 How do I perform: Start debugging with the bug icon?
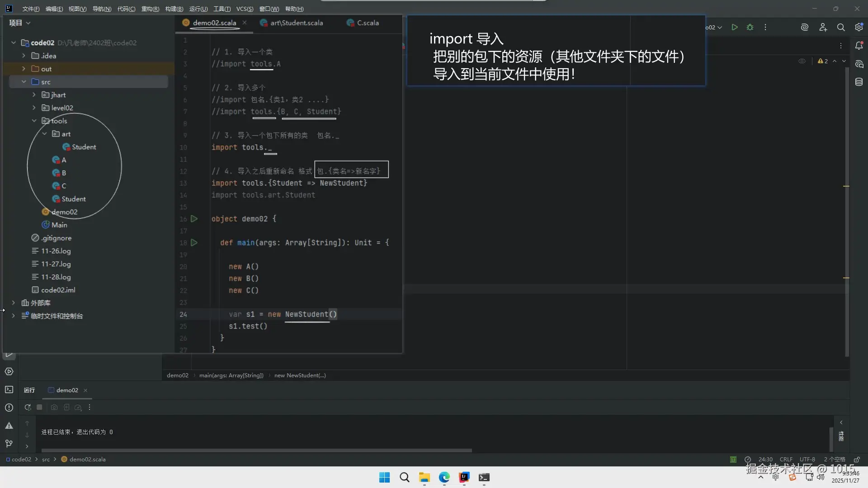pyautogui.click(x=750, y=27)
